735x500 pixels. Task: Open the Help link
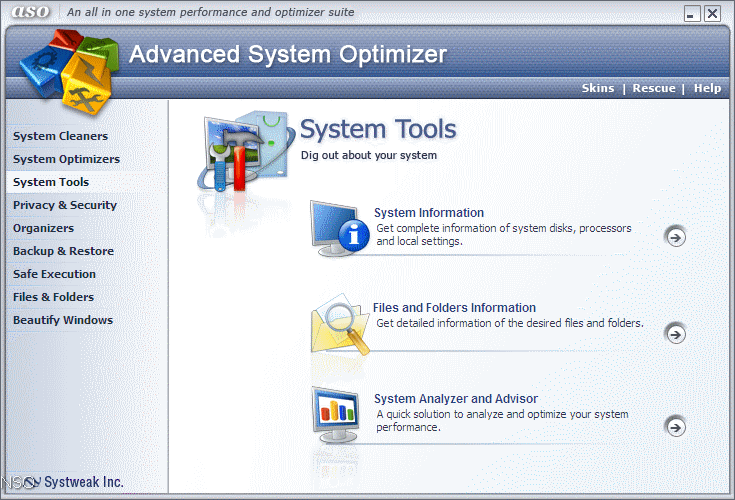[707, 88]
